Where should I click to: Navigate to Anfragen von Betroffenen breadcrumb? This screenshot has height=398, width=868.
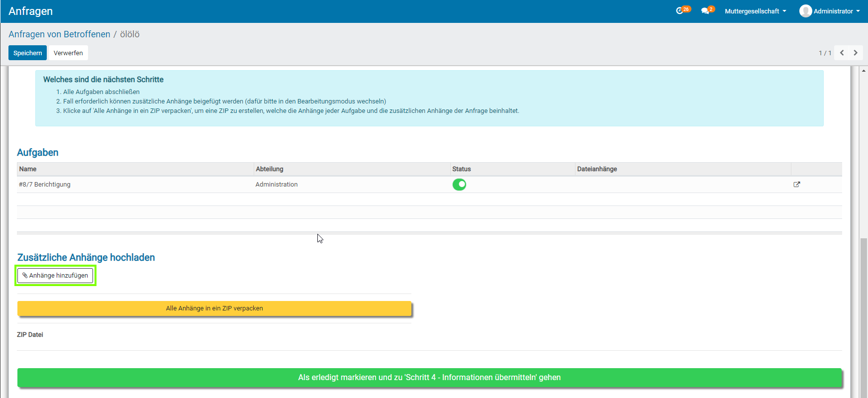[59, 34]
